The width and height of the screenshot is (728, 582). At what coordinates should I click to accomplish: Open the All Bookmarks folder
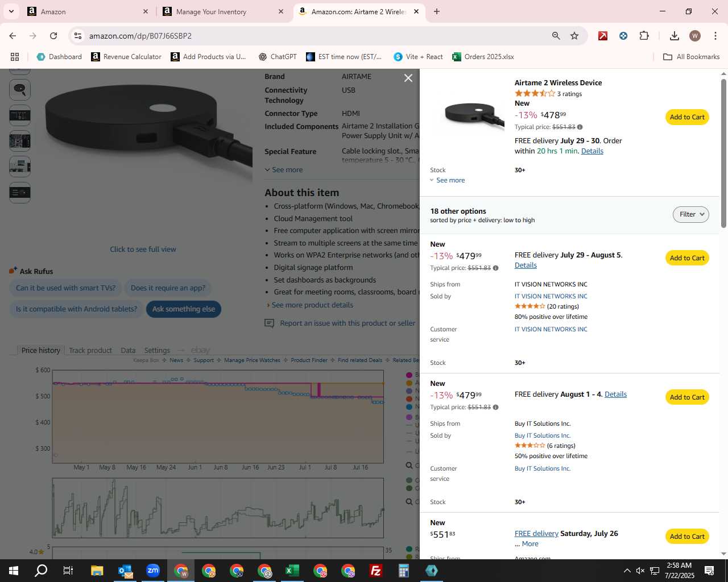(692, 57)
